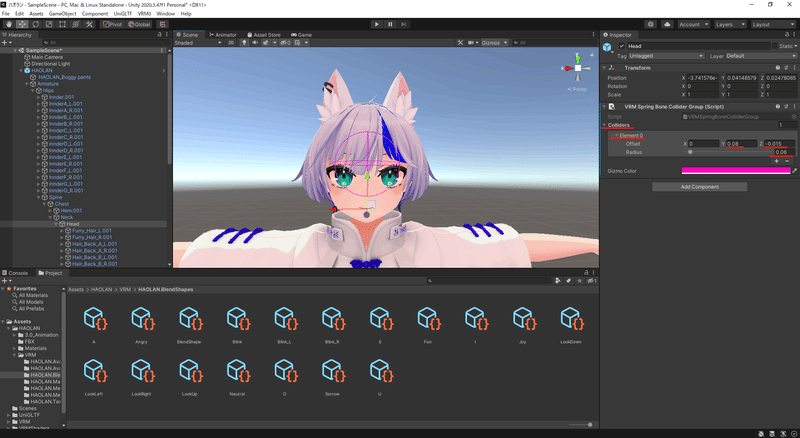
Task: Select the Fun blendshape asset
Action: (428, 324)
